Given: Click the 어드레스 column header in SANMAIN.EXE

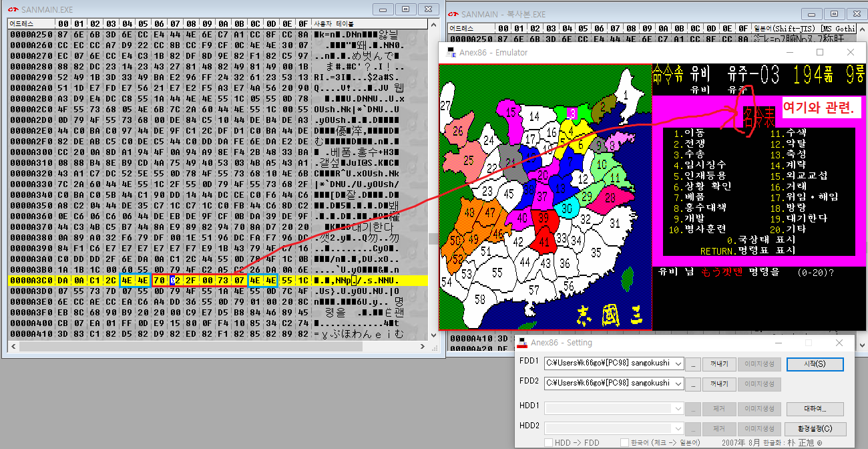Looking at the screenshot, I should [x=30, y=23].
